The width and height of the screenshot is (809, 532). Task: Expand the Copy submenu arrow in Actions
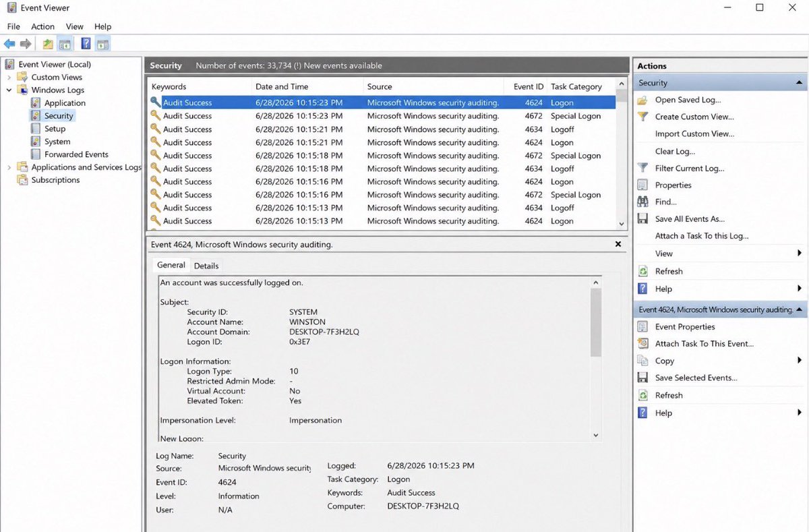800,361
